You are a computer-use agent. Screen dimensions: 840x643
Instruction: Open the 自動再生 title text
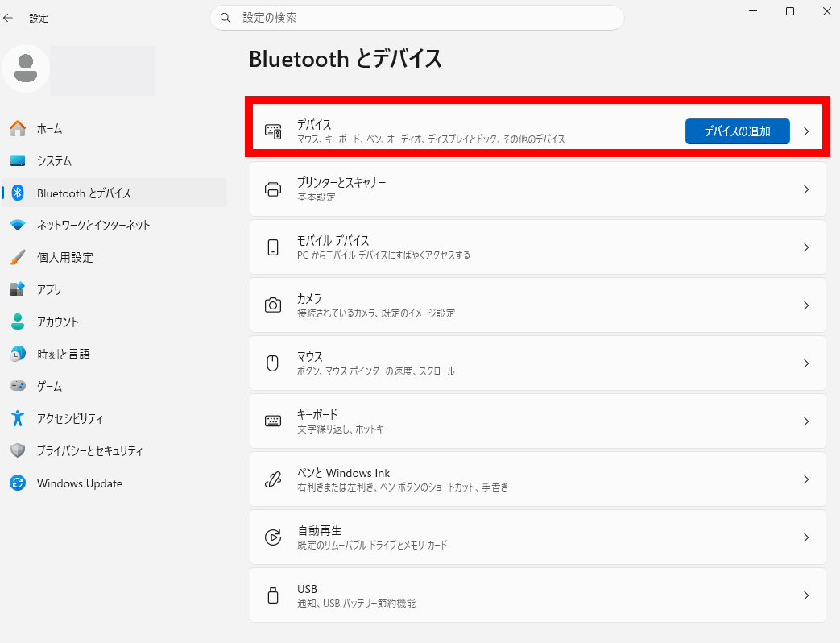(x=319, y=530)
